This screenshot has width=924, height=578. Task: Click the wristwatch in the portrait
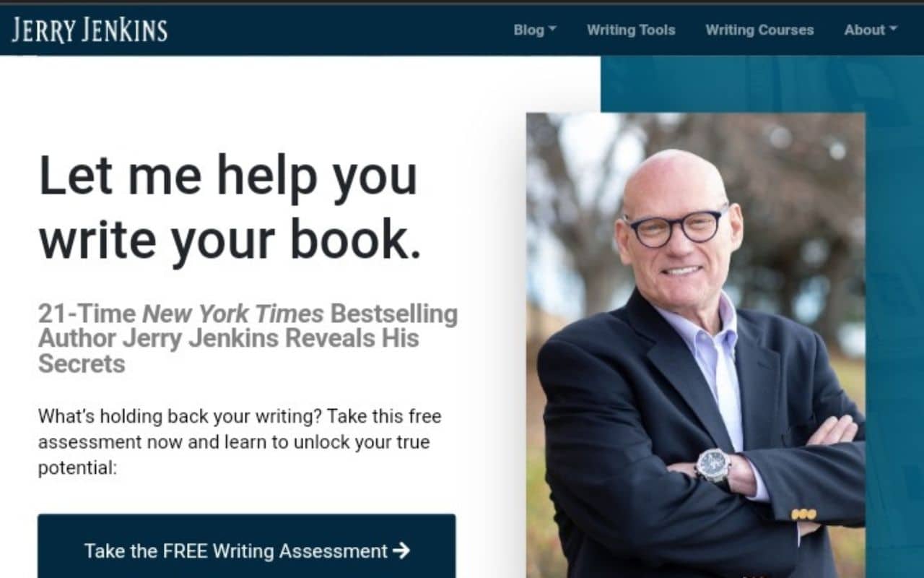pyautogui.click(x=714, y=465)
